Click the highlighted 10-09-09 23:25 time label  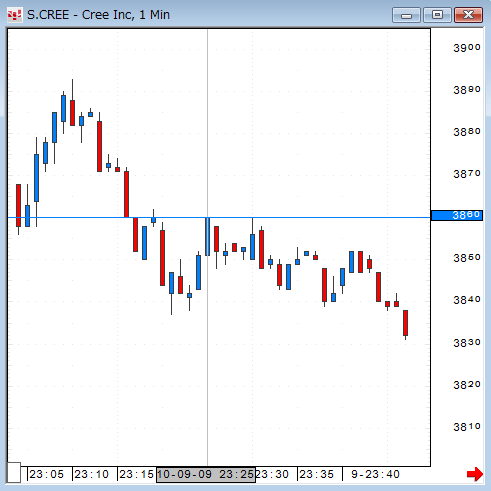point(206,474)
